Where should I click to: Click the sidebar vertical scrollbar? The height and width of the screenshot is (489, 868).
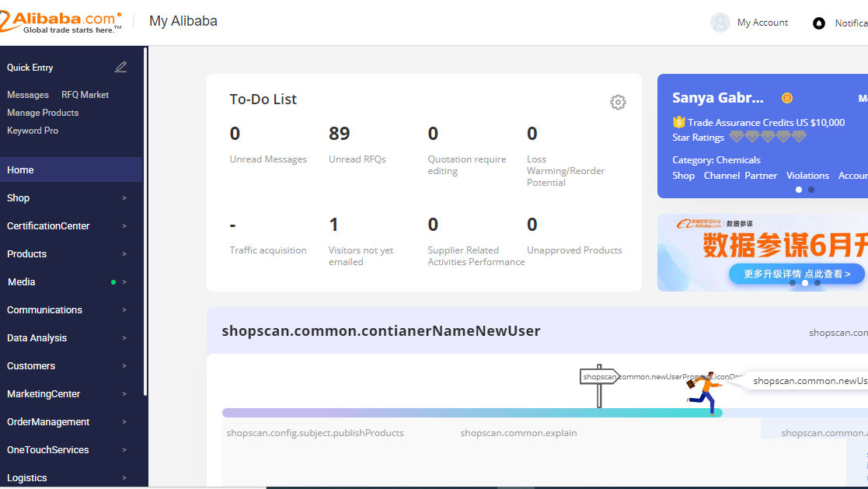[x=145, y=222]
